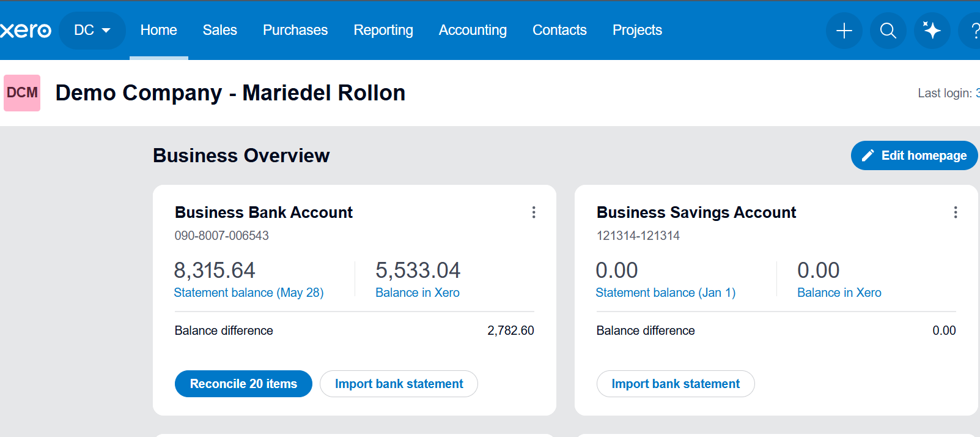Open Business Bank Account three-dot menu
Viewport: 980px width, 437px height.
click(x=534, y=212)
